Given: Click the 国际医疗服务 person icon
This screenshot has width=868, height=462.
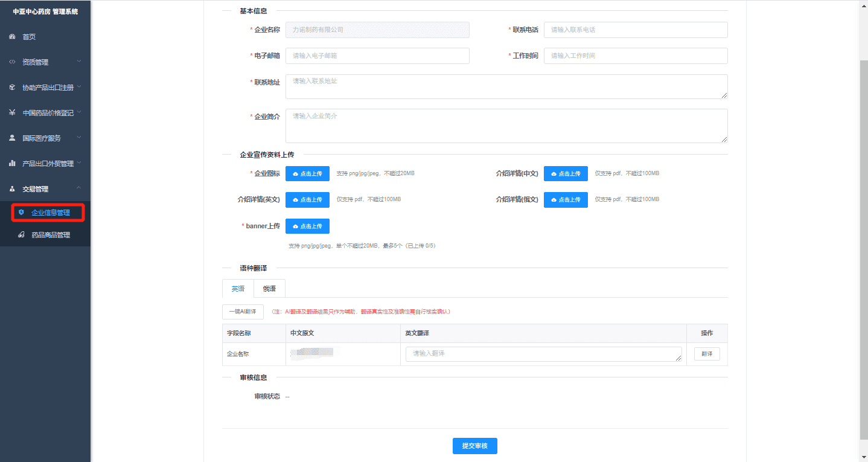Looking at the screenshot, I should [12, 138].
